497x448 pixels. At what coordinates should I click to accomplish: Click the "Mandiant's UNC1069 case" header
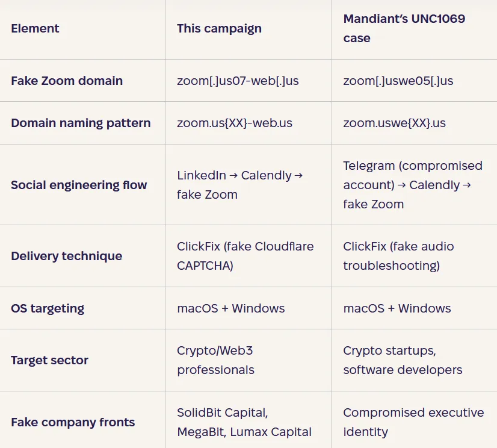(404, 28)
